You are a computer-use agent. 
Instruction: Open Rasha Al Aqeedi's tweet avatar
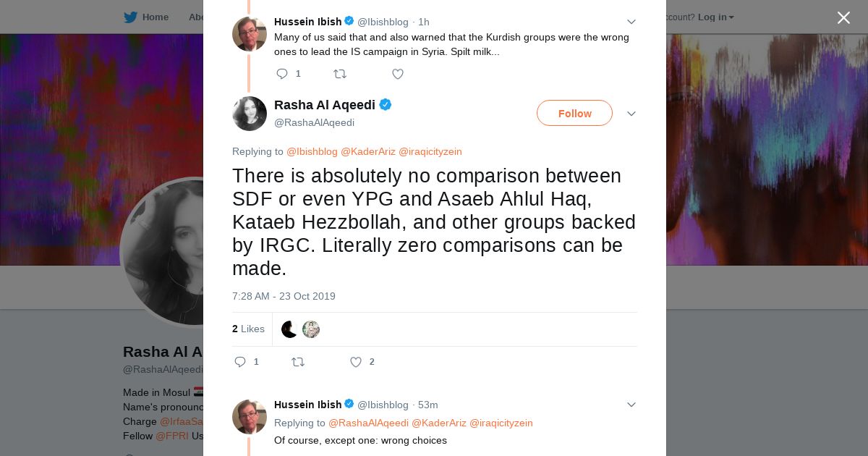click(x=250, y=114)
